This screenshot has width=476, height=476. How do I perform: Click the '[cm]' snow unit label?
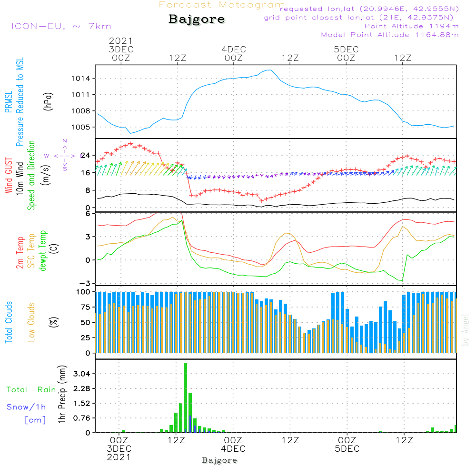click(x=35, y=420)
